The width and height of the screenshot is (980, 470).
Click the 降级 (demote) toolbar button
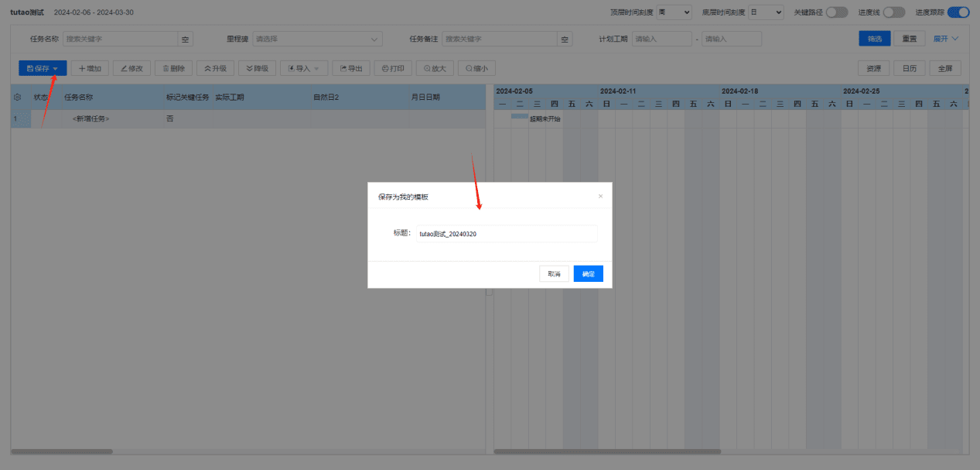[257, 68]
